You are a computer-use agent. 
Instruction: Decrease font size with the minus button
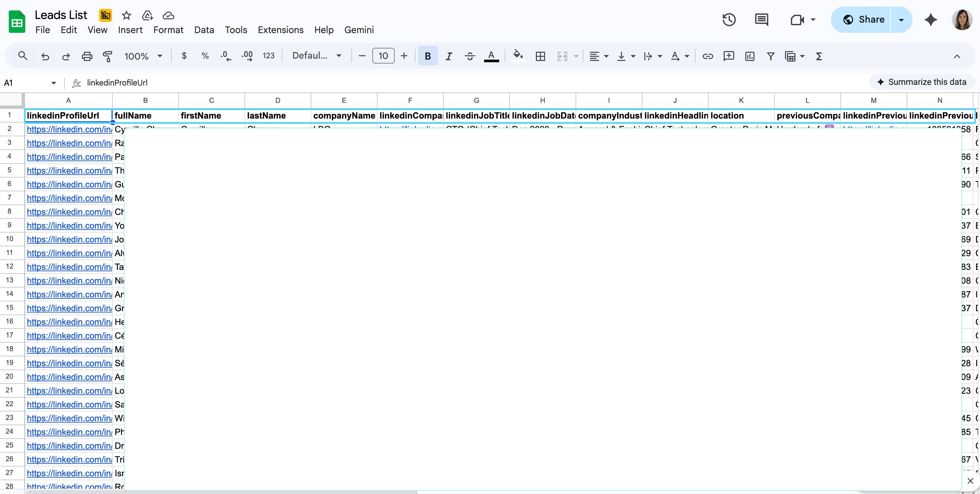[362, 56]
